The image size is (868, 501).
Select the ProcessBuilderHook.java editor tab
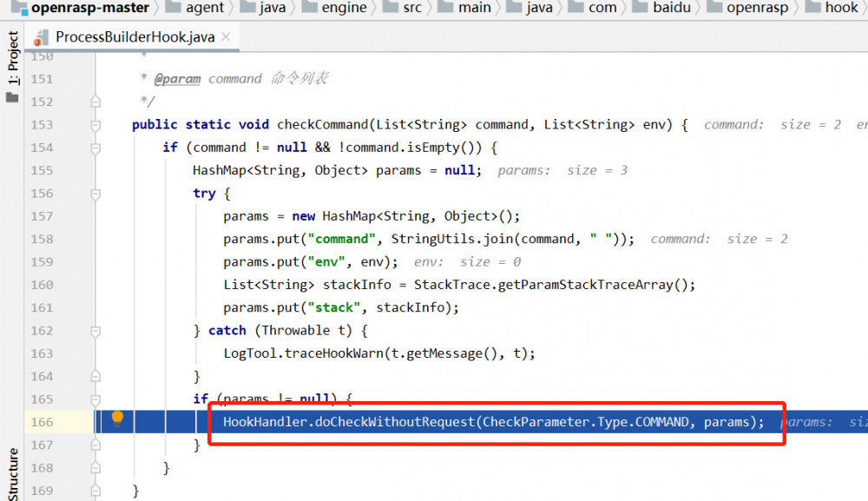tap(133, 36)
